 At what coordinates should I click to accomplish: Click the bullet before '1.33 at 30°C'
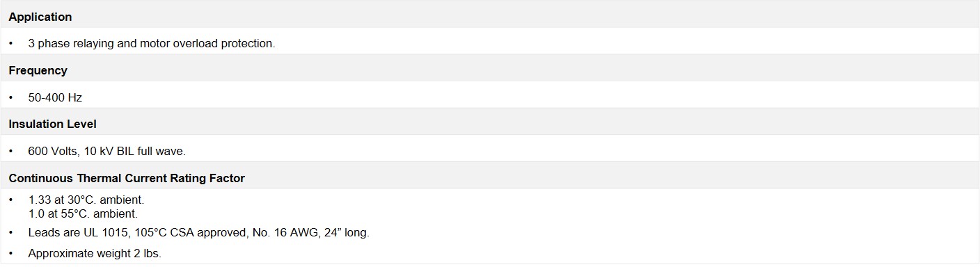[x=11, y=200]
